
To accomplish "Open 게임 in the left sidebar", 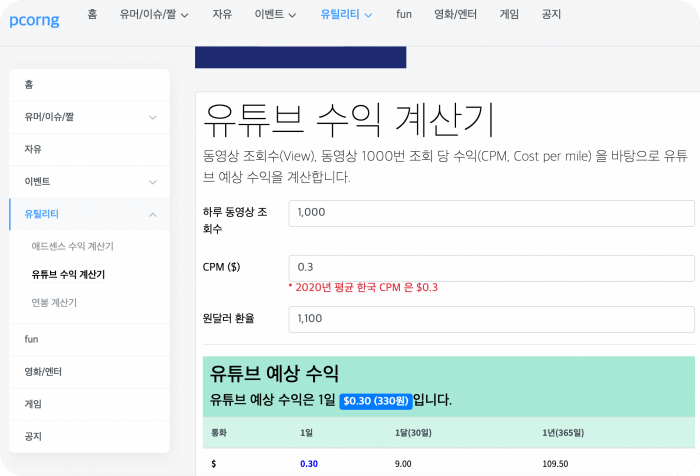I will pos(89,404).
